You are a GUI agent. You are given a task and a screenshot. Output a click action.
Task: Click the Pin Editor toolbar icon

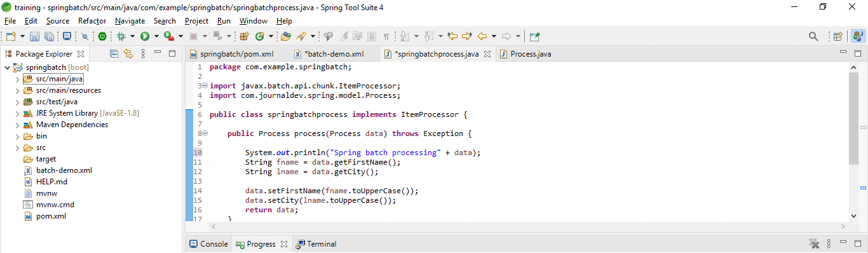[x=534, y=36]
